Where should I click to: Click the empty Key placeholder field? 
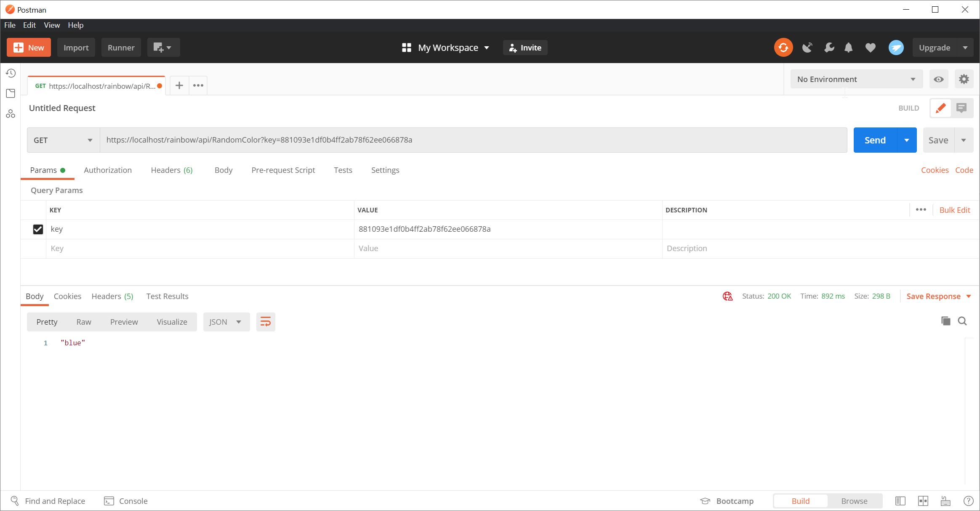coord(200,249)
